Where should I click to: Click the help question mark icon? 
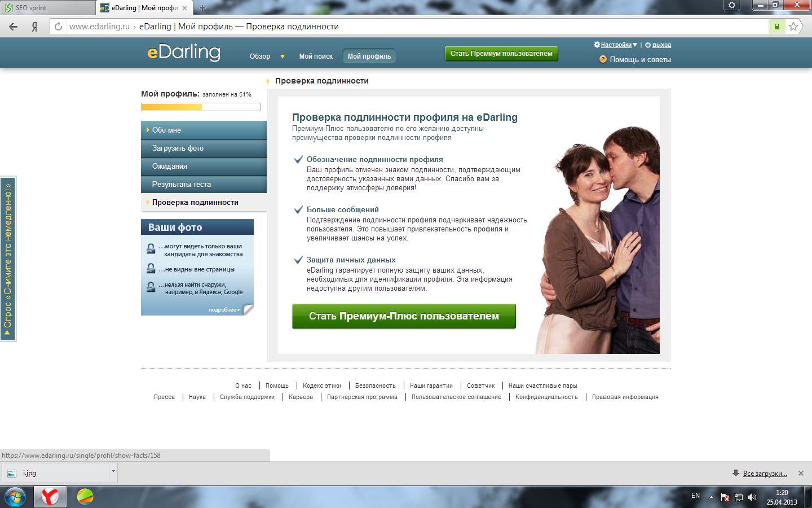pos(603,59)
